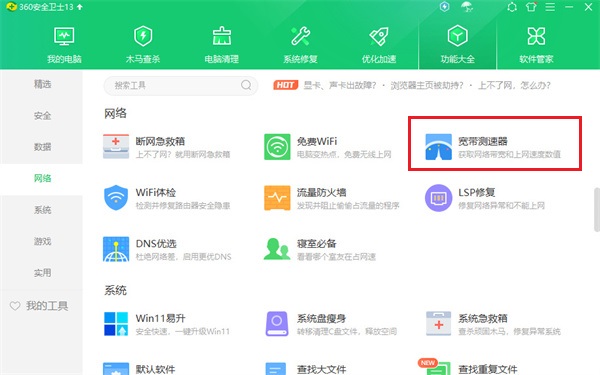
Task: Open 木马查杀 shield icon
Action: (x=143, y=36)
